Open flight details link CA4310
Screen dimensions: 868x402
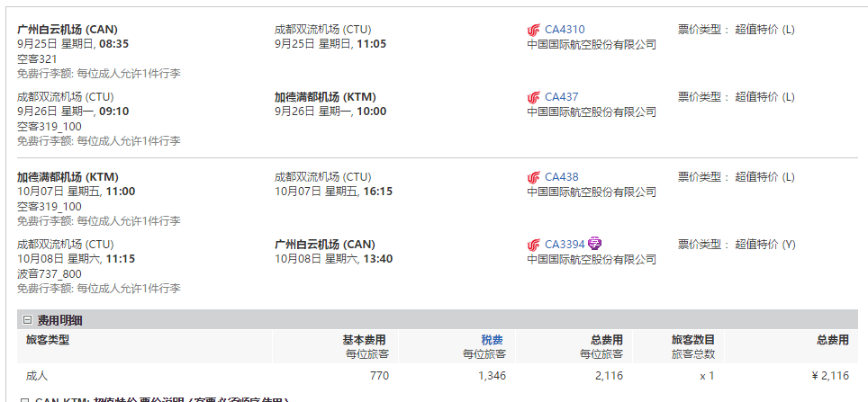pos(565,30)
